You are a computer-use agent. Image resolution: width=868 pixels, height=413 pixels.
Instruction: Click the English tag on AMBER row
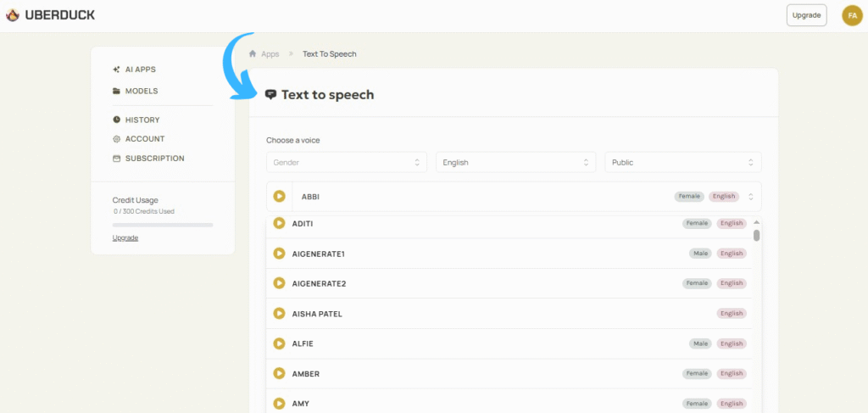coord(732,373)
